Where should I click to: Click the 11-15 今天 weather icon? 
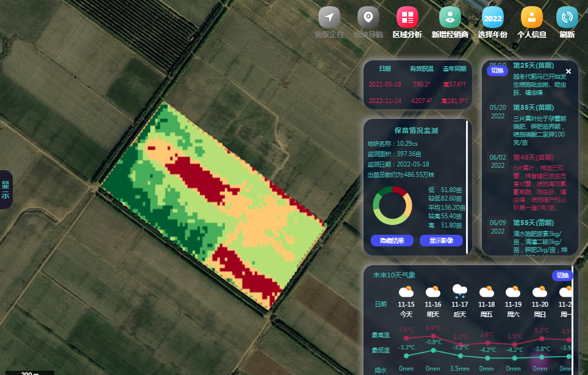[x=406, y=292]
